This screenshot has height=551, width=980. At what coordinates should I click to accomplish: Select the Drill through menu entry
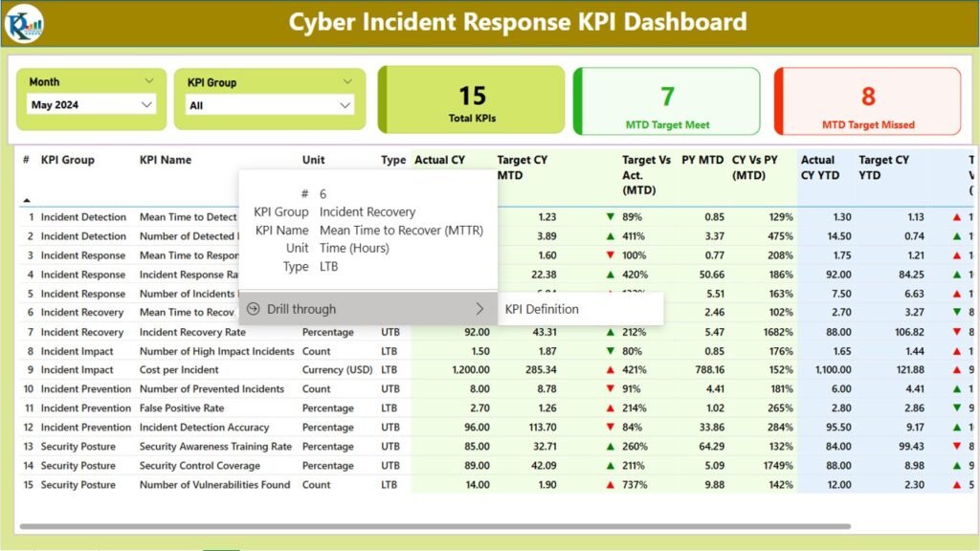point(368,309)
